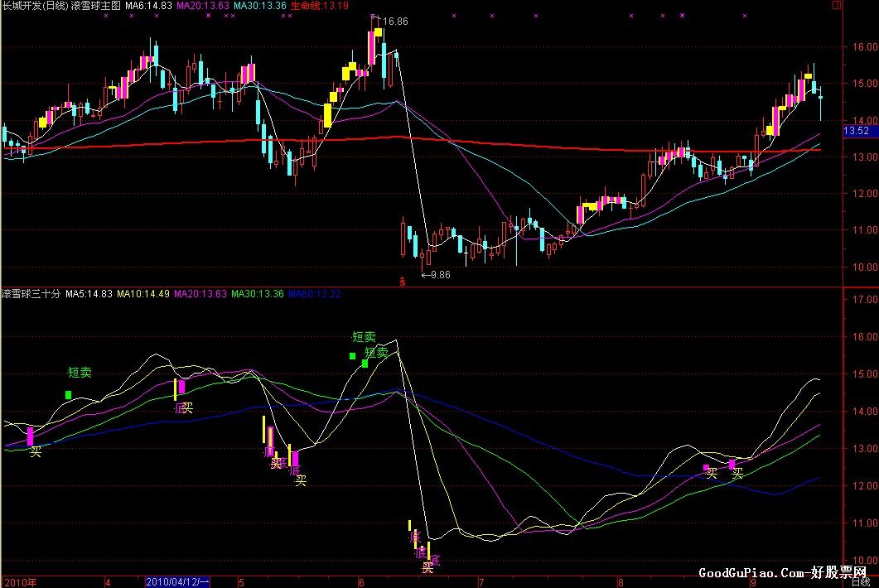Click MA20:13.63 in the main chart header
Screen dimensions: 879x588
tap(203, 6)
